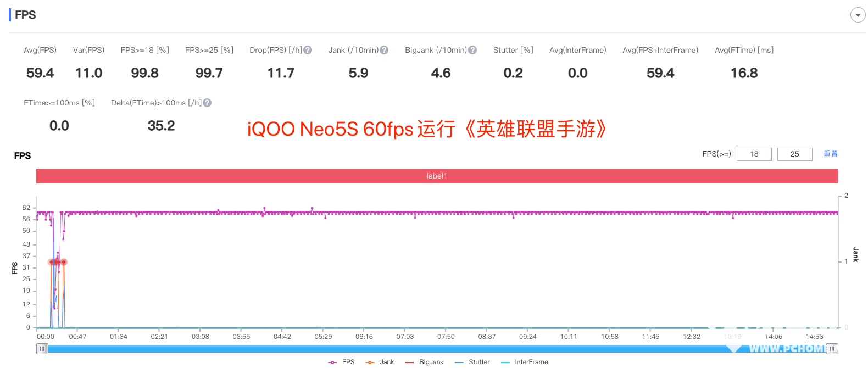The width and height of the screenshot is (868, 368).
Task: Toggle the Stutter series in legend
Action: [x=472, y=362]
